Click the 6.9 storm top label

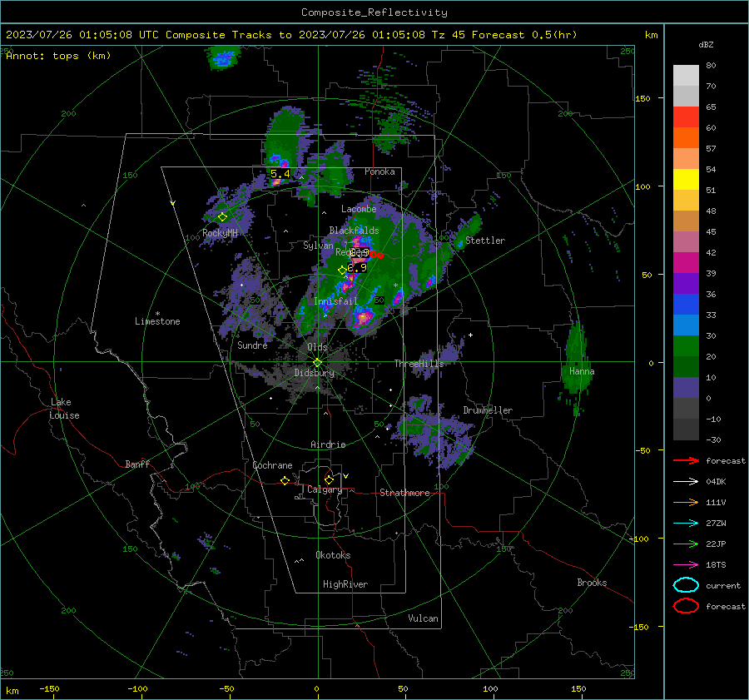point(357,267)
